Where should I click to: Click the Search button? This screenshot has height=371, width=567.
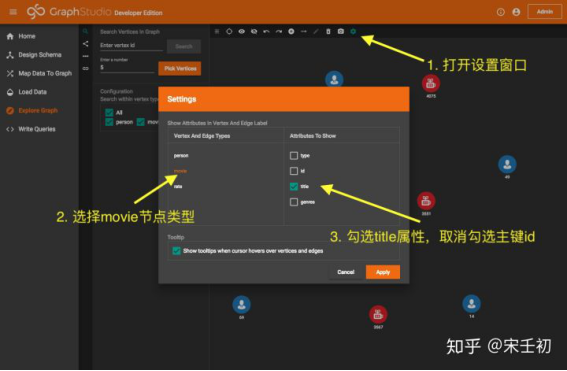point(184,46)
